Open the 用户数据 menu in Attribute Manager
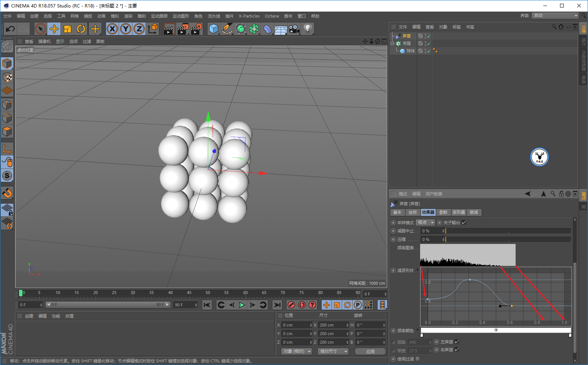The height and width of the screenshot is (365, 588). 434,194
